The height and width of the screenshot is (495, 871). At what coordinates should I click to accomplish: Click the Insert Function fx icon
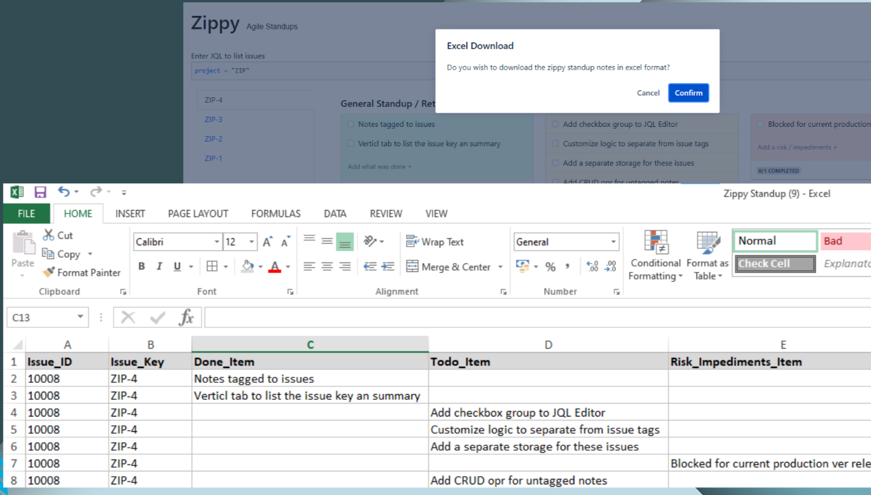tap(187, 317)
